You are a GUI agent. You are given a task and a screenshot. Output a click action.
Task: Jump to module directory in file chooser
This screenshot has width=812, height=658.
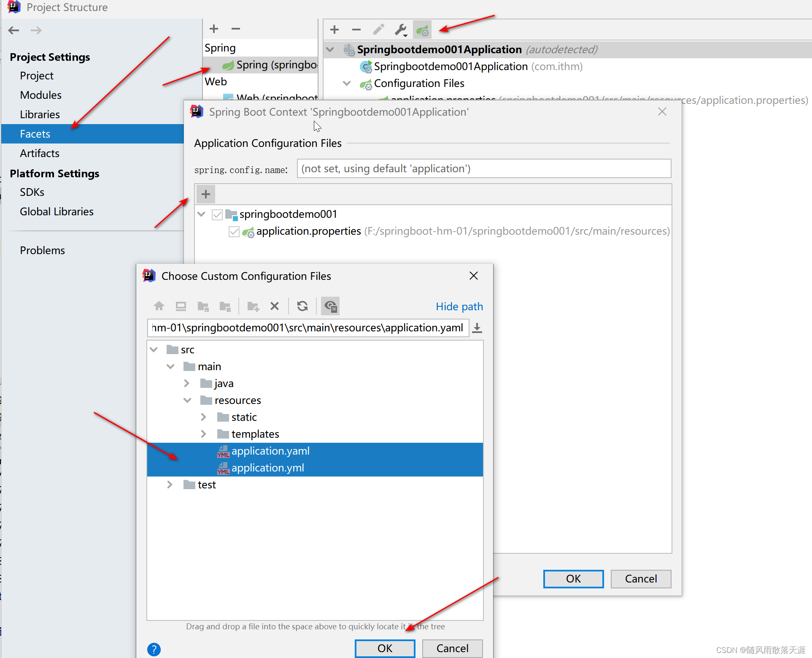coord(225,306)
